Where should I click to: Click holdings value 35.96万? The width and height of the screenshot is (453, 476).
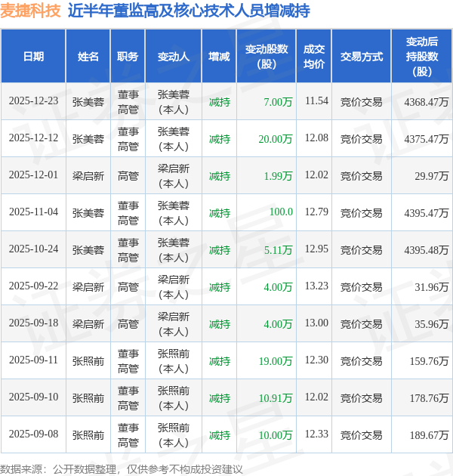pos(431,324)
